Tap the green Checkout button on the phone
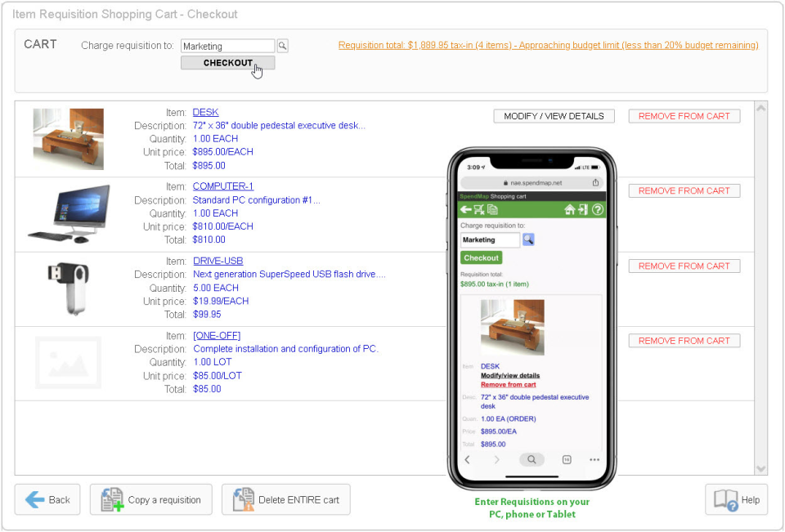785x532 pixels. [x=481, y=257]
